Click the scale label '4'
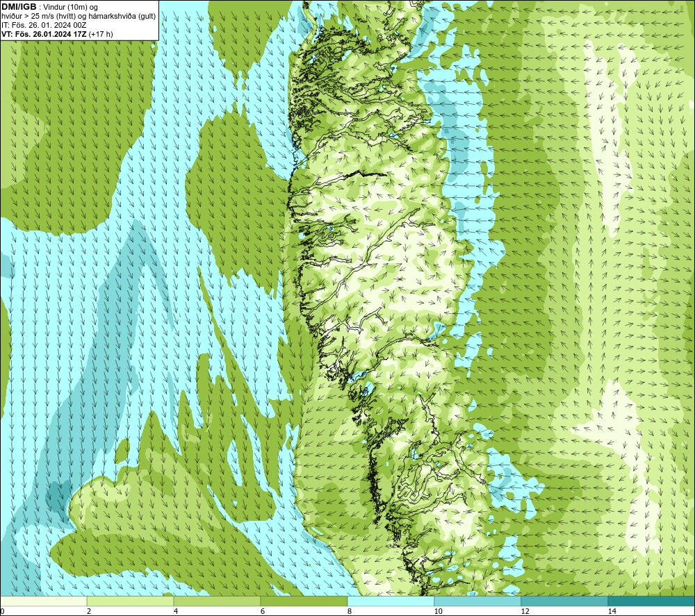The image size is (695, 616). click(x=176, y=611)
